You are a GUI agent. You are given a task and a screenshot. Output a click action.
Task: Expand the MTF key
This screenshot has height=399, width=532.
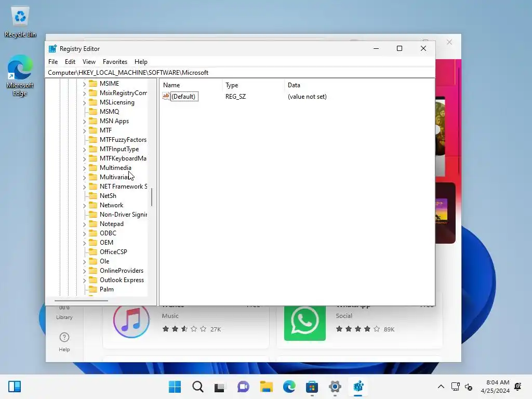click(85, 130)
